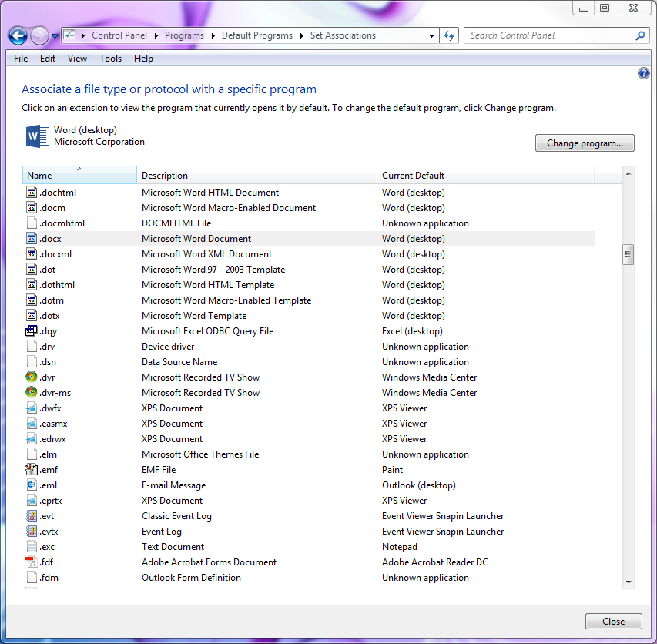657x644 pixels.
Task: Click the Word (desktop) program icon
Action: point(37,136)
